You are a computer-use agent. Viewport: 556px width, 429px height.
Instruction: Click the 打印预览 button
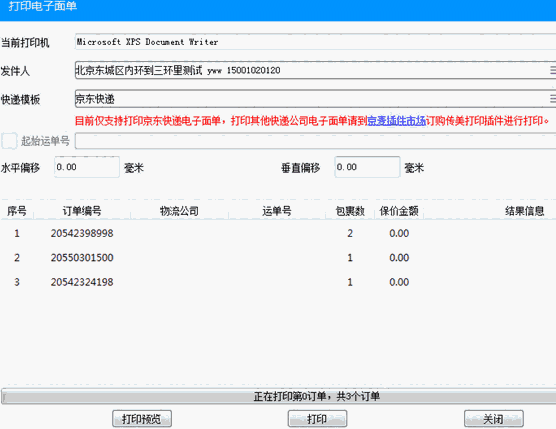[142, 419]
